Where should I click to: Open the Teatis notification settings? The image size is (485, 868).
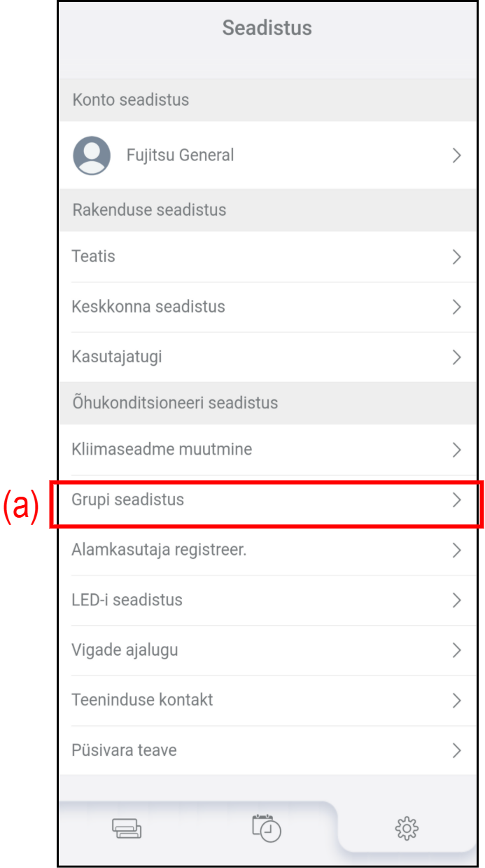[x=94, y=256]
